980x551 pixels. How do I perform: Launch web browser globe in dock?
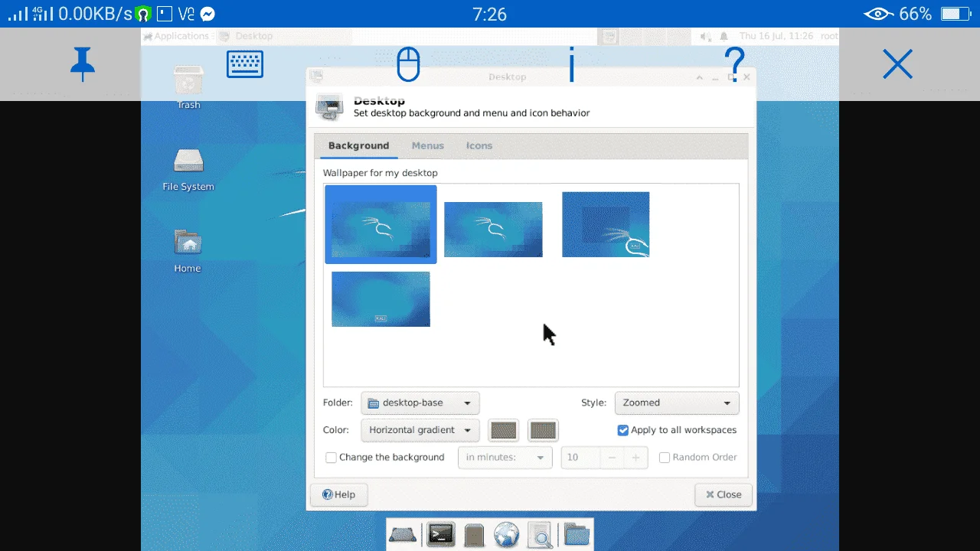(506, 535)
